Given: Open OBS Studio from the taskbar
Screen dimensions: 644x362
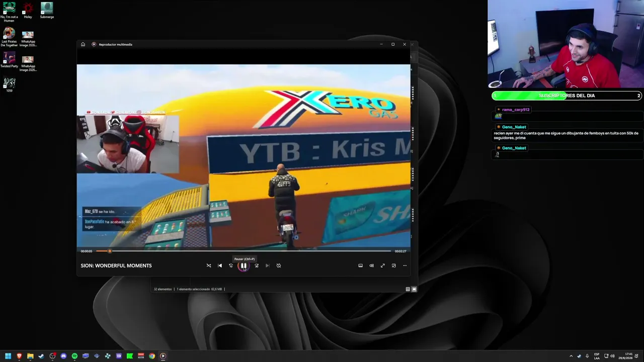Looking at the screenshot, I should tap(52, 356).
